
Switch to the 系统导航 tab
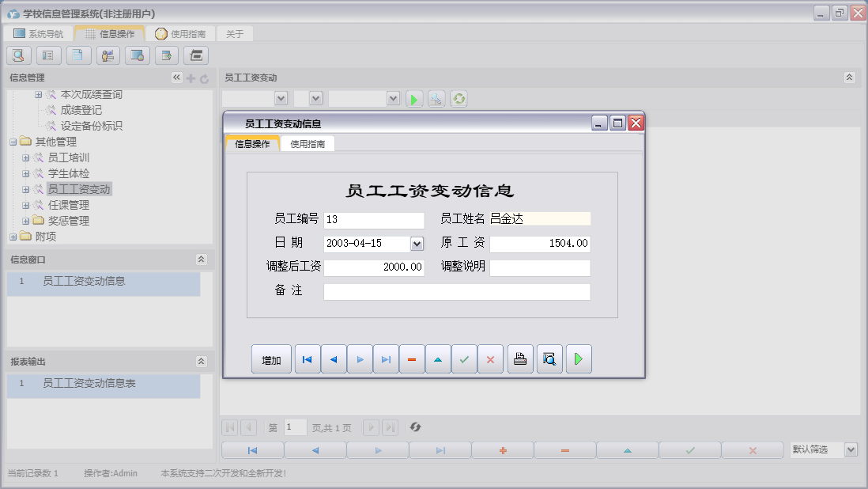tap(38, 34)
